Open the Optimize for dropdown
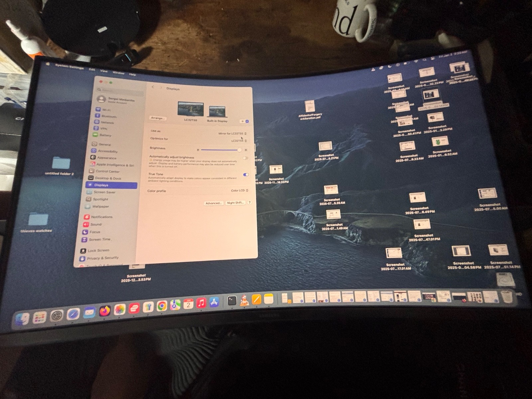Viewport: 532px width, 399px height. (x=239, y=141)
